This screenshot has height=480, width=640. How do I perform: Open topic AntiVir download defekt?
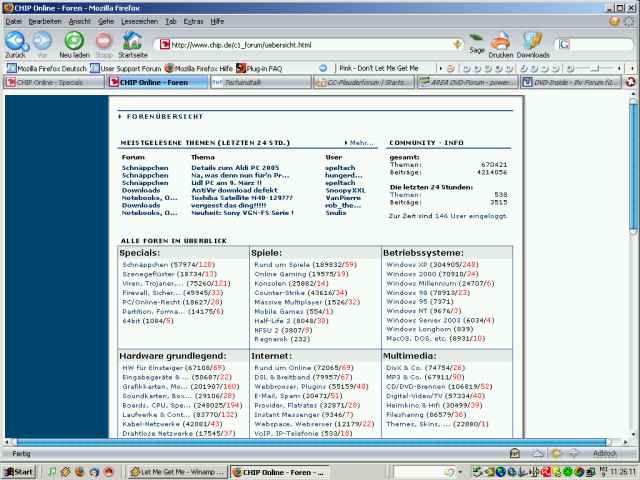(x=234, y=190)
